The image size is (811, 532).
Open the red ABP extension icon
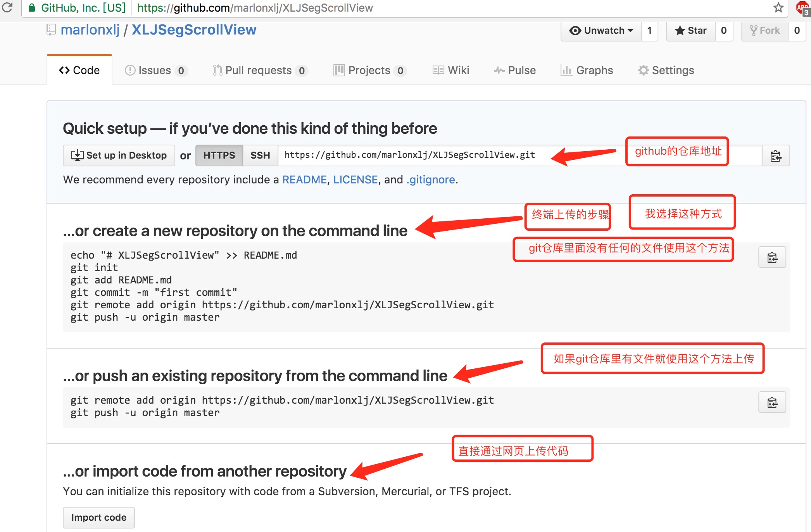click(802, 9)
